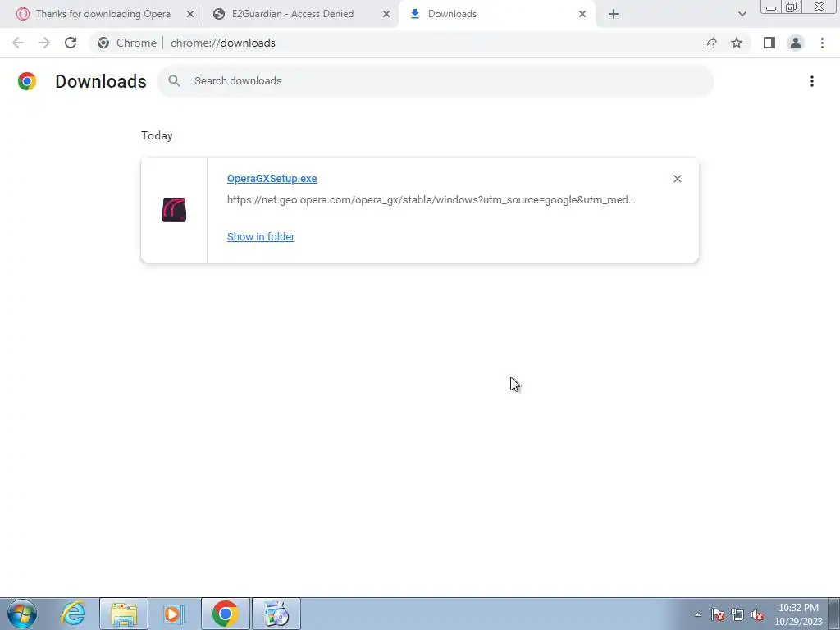Click the Today date heading
Viewport: 840px width, 630px height.
(157, 135)
